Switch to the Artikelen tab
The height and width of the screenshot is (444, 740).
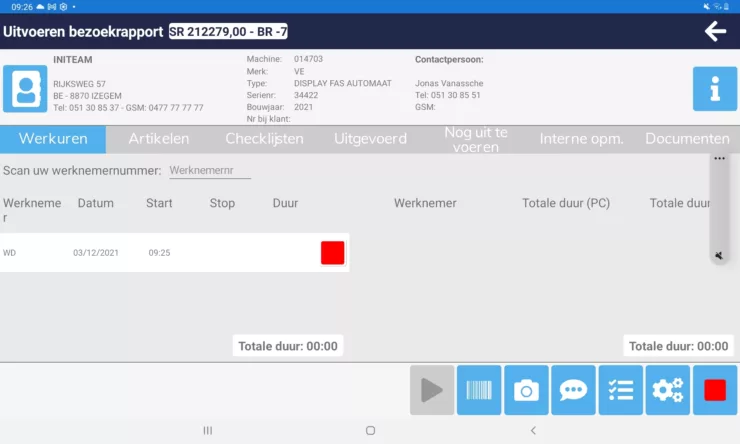point(159,139)
